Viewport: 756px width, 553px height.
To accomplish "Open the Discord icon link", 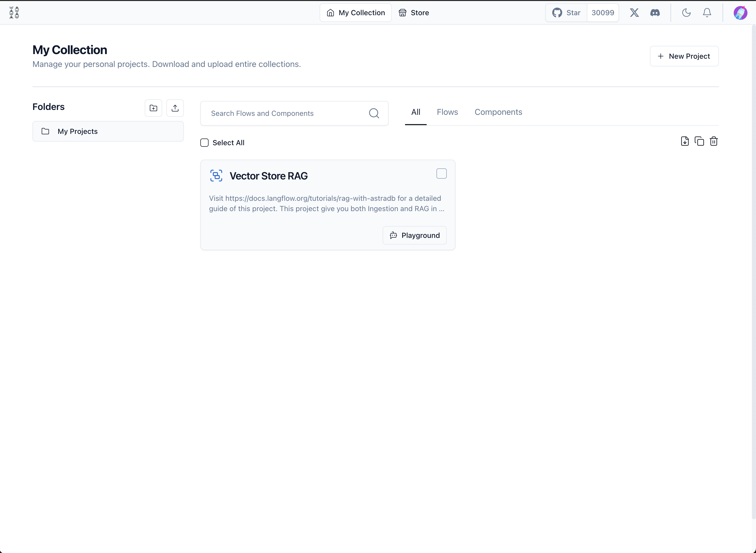I will click(x=655, y=13).
